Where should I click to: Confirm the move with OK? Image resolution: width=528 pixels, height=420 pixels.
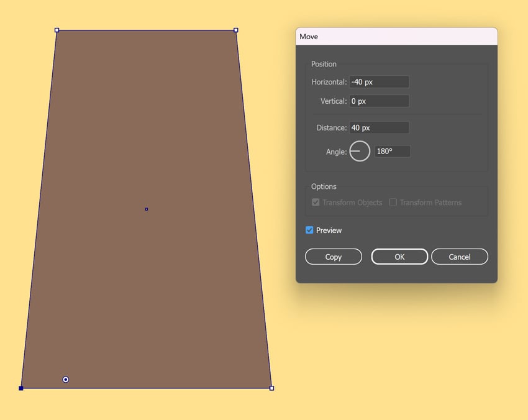click(x=399, y=257)
